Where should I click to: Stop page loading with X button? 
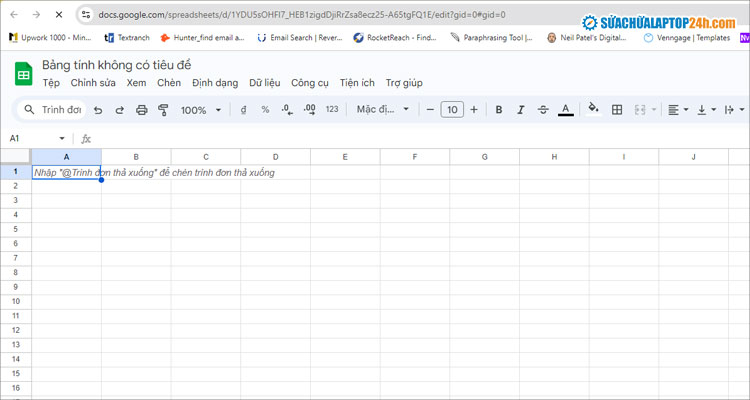coord(59,15)
